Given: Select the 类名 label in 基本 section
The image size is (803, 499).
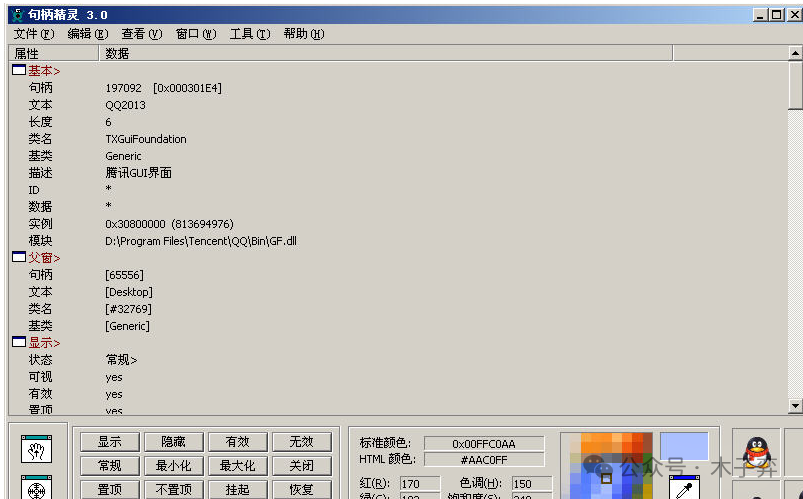Looking at the screenshot, I should (40, 139).
